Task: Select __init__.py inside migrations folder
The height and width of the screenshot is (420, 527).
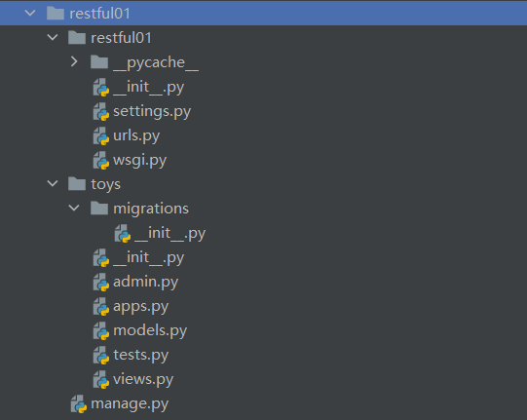Action: click(170, 233)
